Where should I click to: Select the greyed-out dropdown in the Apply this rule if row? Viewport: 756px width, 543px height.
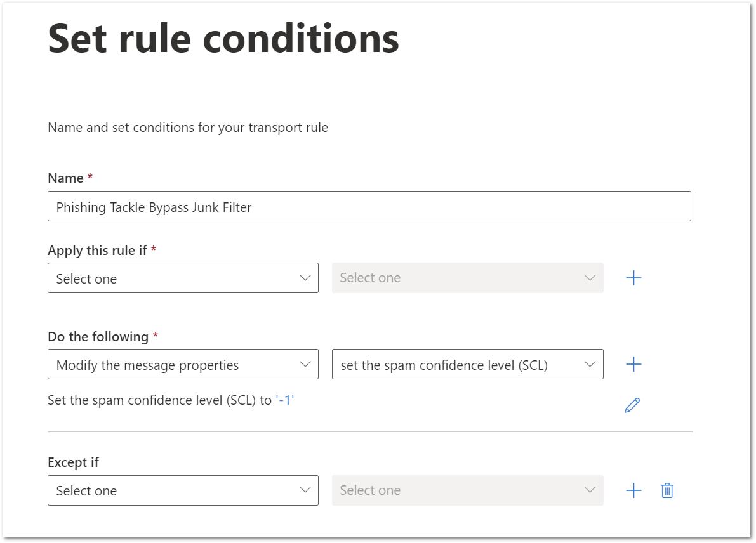click(468, 278)
